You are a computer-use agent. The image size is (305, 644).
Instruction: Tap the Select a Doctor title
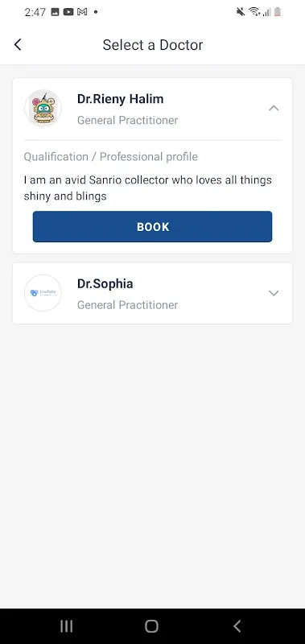click(x=153, y=45)
